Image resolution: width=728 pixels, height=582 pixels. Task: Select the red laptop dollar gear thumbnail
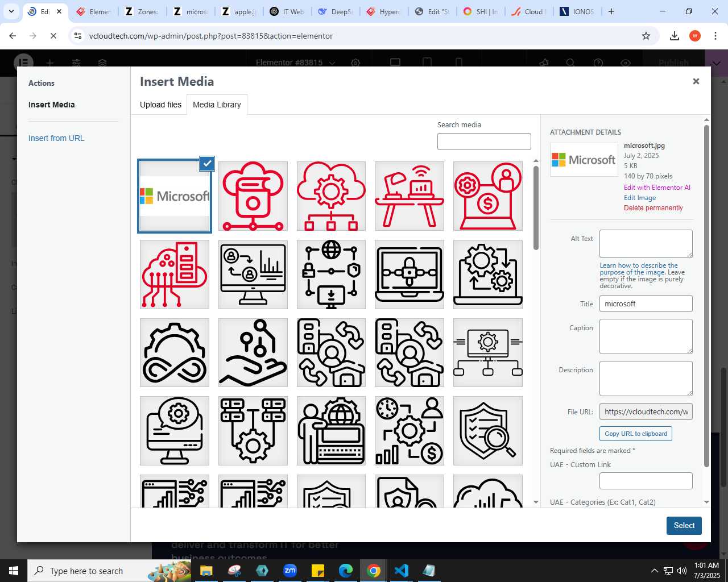(488, 196)
